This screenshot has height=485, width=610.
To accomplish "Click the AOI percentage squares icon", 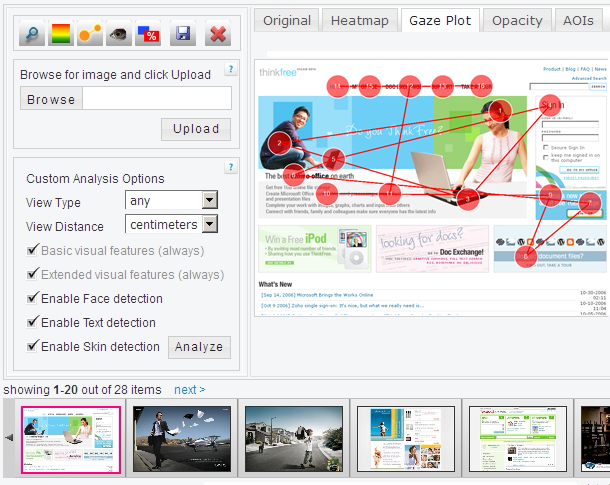I will [x=147, y=34].
